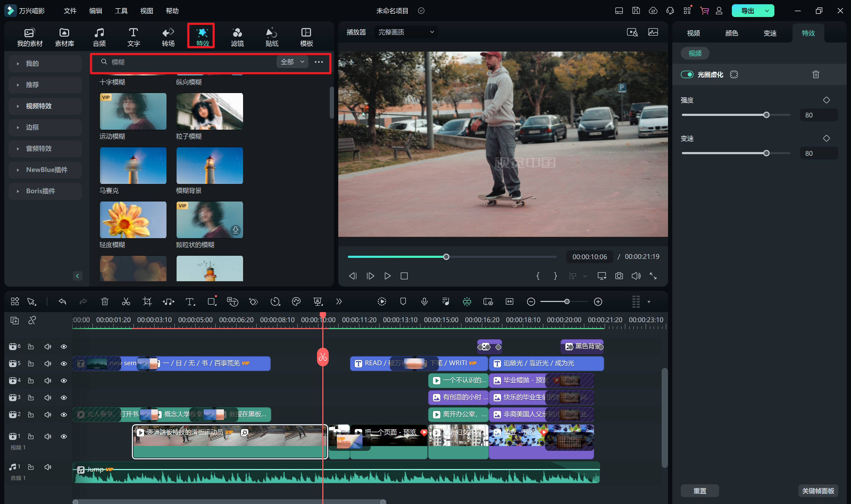Click the 变速 slider handle

(766, 153)
